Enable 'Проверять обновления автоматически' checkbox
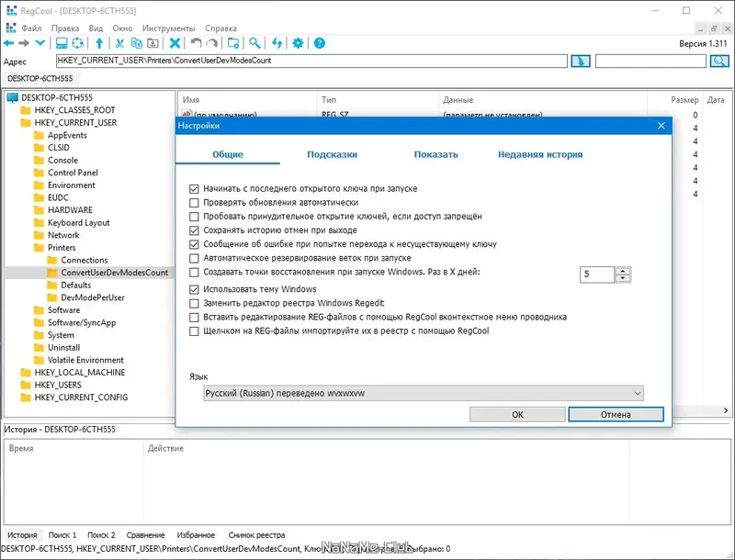 [194, 203]
